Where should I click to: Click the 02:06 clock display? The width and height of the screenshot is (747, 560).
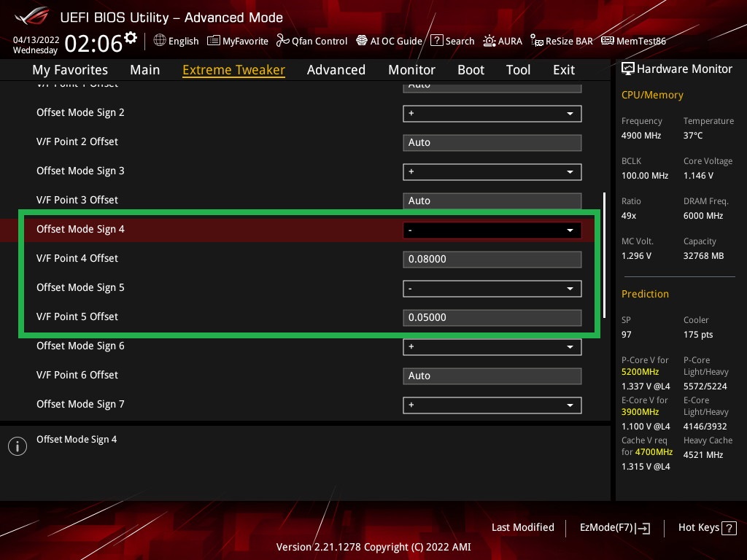93,43
